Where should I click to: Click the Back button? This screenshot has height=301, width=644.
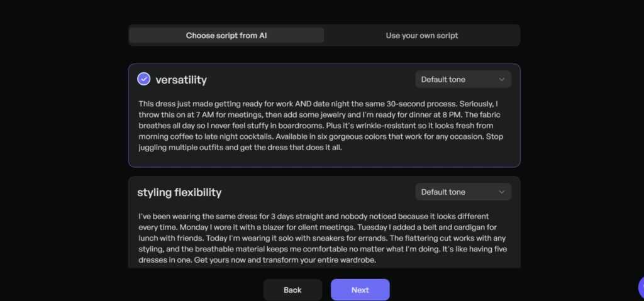pyautogui.click(x=292, y=290)
